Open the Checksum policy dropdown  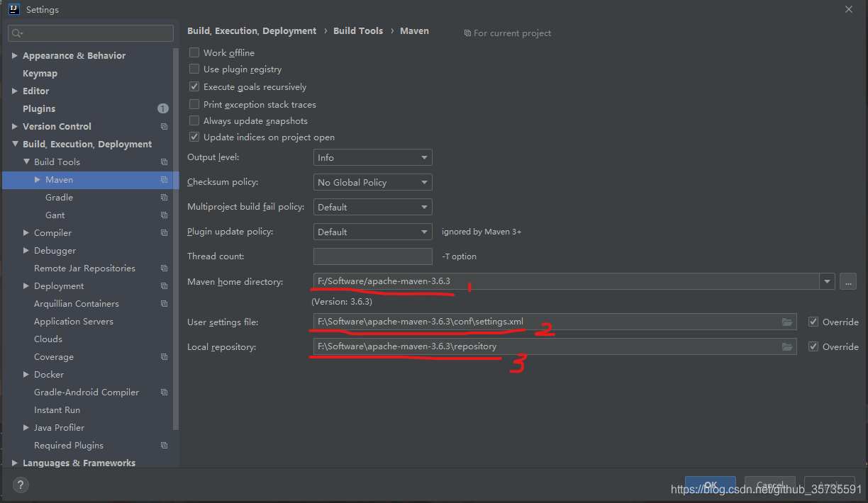(x=373, y=182)
